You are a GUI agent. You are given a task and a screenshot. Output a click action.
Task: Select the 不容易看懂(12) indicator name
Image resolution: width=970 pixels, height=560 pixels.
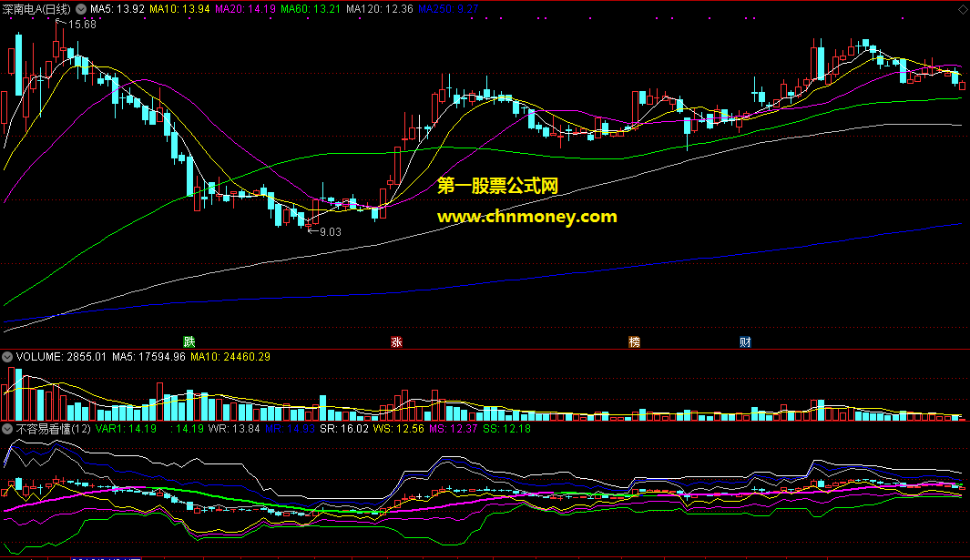click(x=53, y=429)
